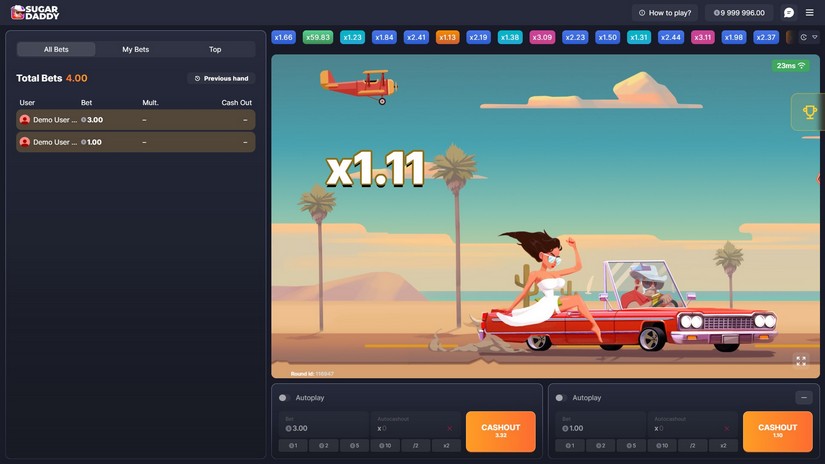Cash out the 1.00 bet at 1.10

point(777,431)
